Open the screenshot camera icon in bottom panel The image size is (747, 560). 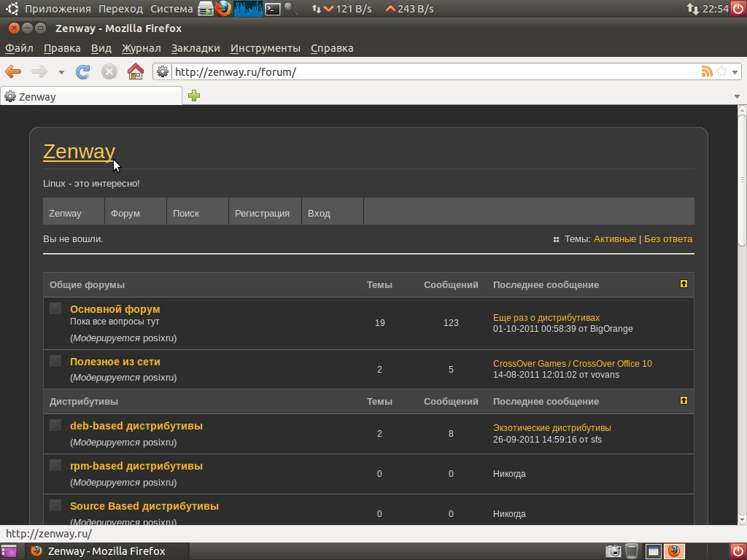pyautogui.click(x=613, y=551)
